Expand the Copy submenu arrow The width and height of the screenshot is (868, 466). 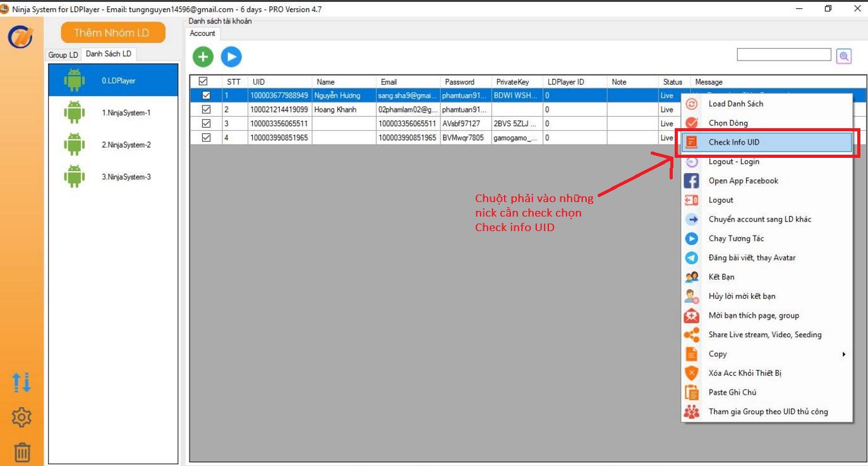coord(844,354)
